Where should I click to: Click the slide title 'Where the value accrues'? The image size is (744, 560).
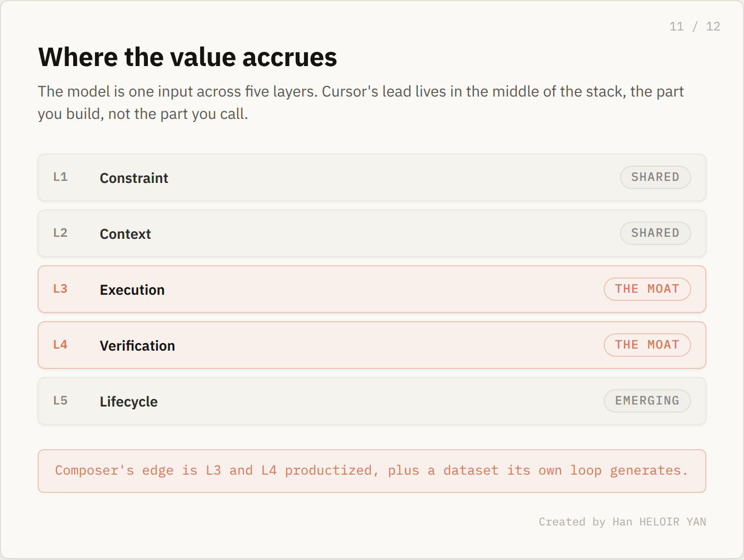(188, 57)
